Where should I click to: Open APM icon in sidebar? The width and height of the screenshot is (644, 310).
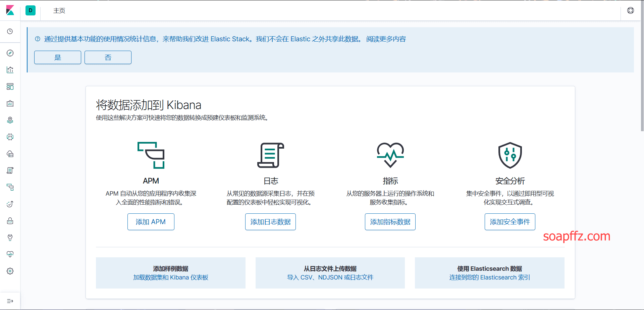click(10, 187)
